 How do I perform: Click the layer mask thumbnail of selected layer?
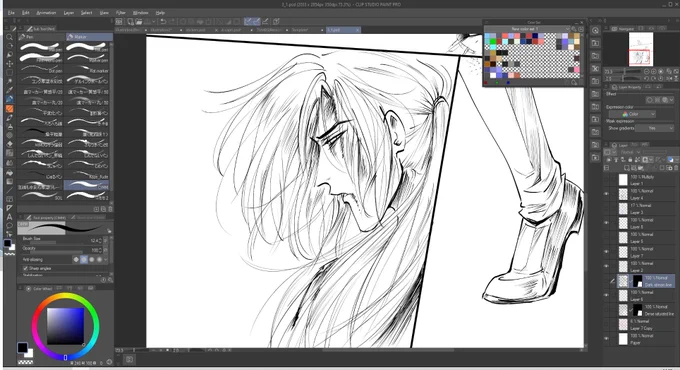pos(638,281)
